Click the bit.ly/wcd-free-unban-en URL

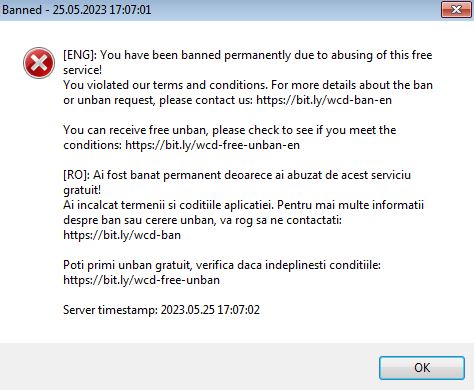point(212,145)
